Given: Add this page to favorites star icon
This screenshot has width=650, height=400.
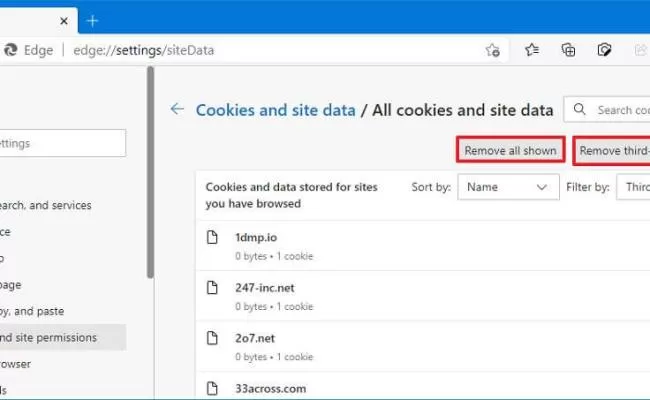Looking at the screenshot, I should pyautogui.click(x=492, y=49).
